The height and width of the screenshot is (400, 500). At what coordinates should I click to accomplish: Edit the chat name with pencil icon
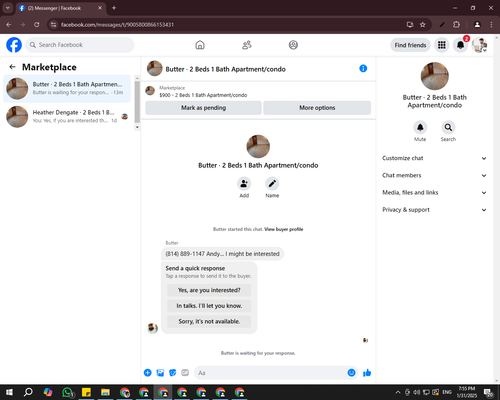[272, 184]
